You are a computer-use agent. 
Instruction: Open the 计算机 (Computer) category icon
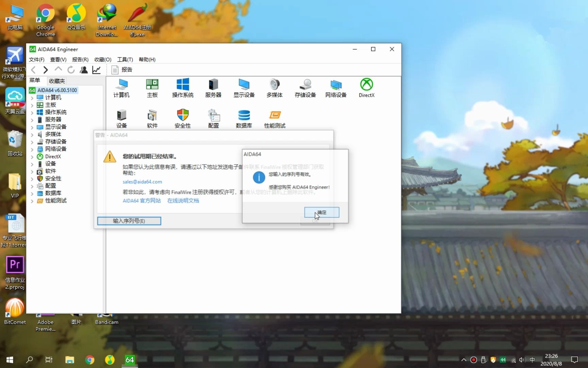click(x=121, y=88)
